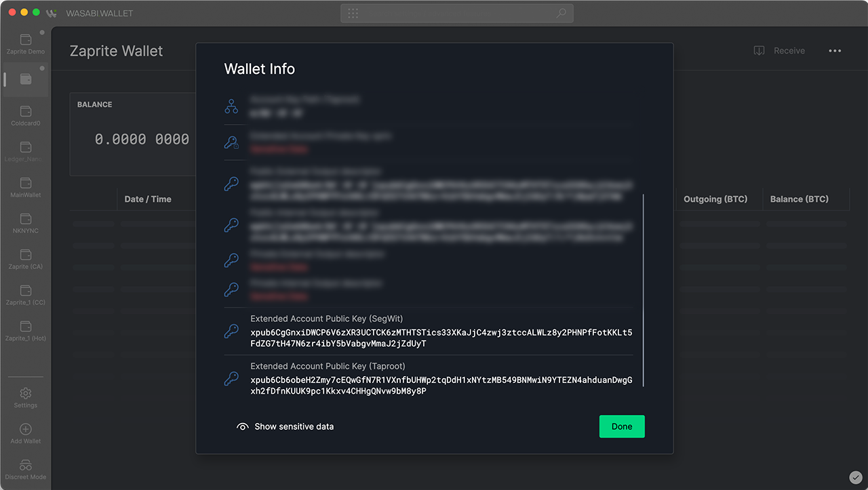
Task: Select the NKNYNC wallet icon
Action: pyautogui.click(x=26, y=219)
